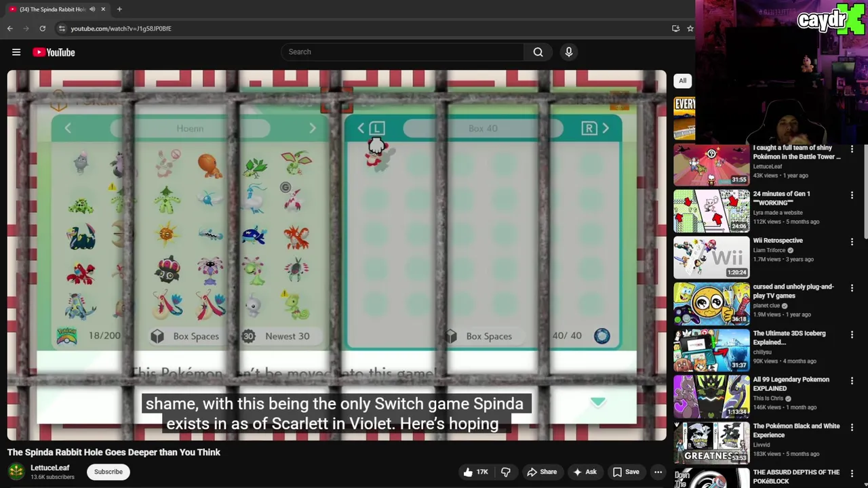Open options menu for plug-and-play TV games video
The height and width of the screenshot is (488, 868).
tap(852, 287)
